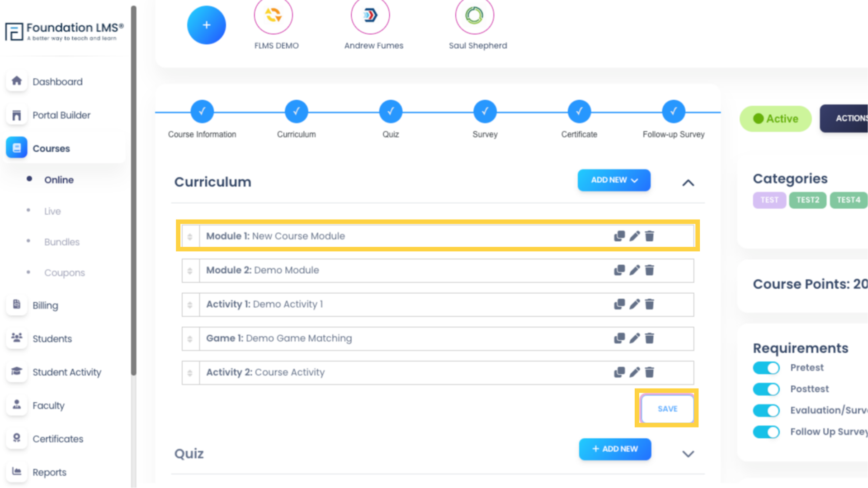Image resolution: width=868 pixels, height=488 pixels.
Task: Click the delete trash icon for Module 1
Action: [x=650, y=235]
